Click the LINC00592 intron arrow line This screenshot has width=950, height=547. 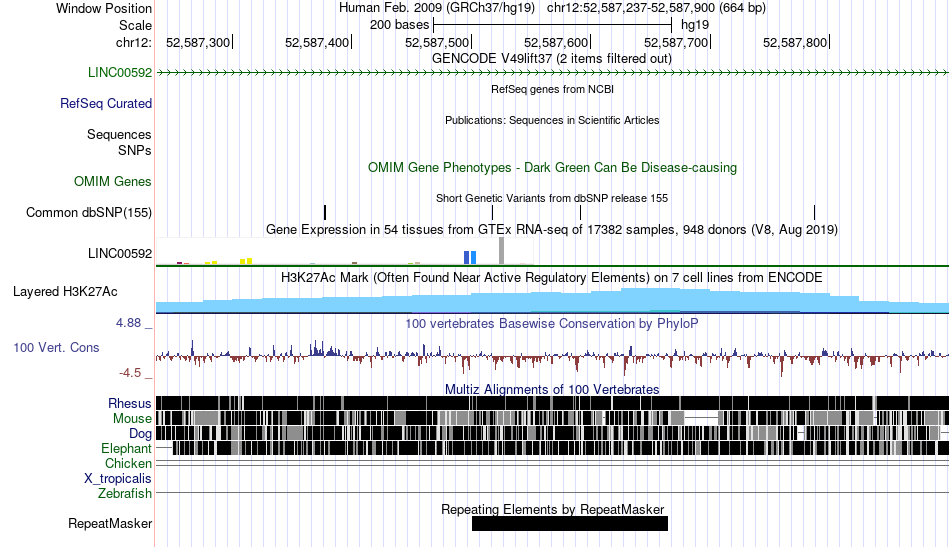pos(552,73)
